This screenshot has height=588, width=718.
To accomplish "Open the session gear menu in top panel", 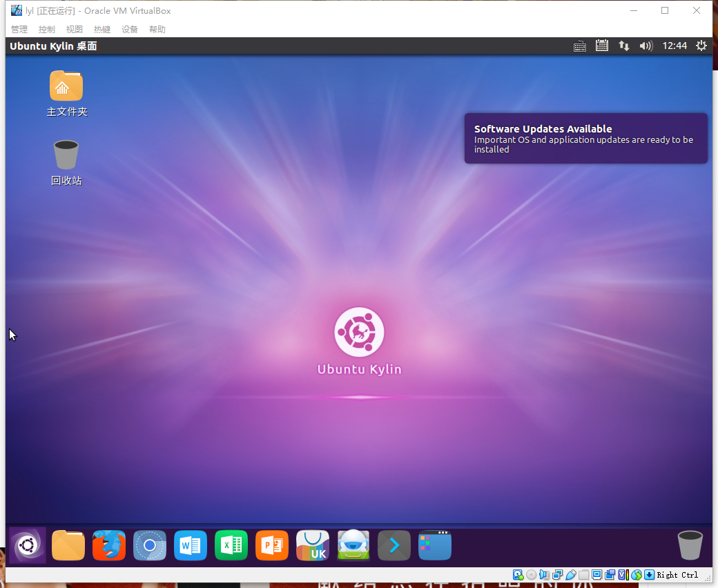I will pos(701,46).
